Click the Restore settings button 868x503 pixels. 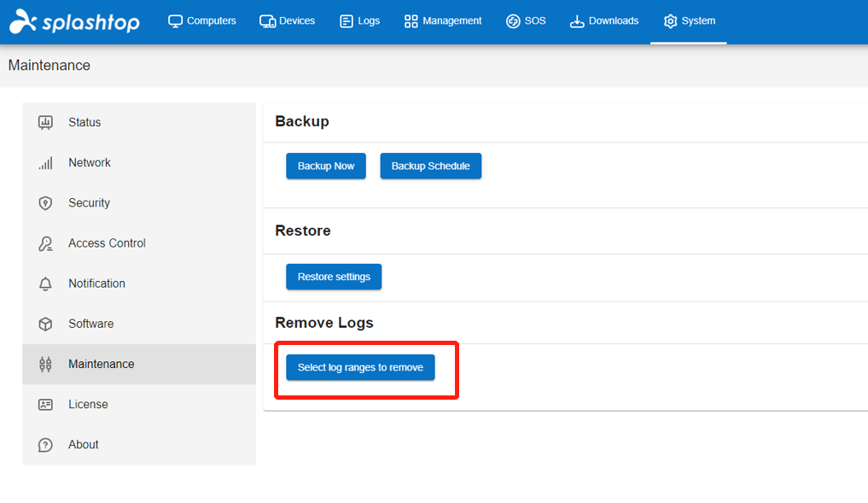pos(334,277)
